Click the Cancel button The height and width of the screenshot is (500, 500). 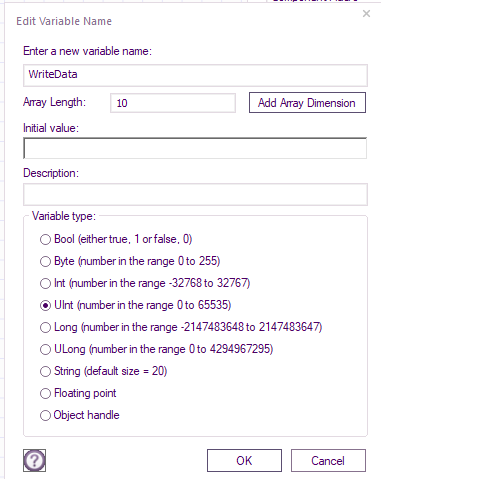click(328, 460)
